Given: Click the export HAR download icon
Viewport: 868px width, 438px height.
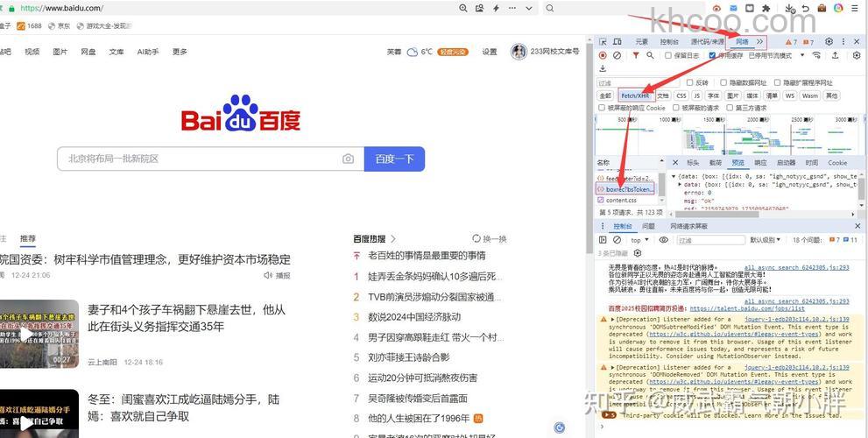Looking at the screenshot, I should point(603,68).
